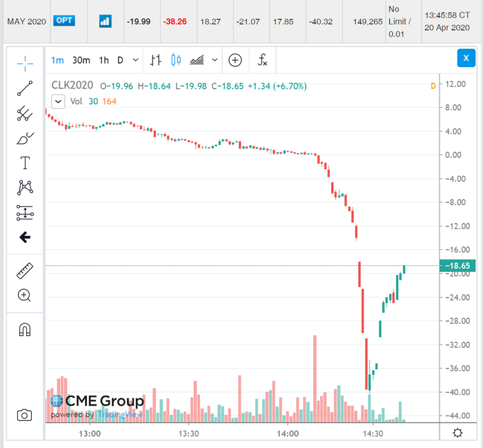Expand the chart style dropdown arrow

click(216, 60)
